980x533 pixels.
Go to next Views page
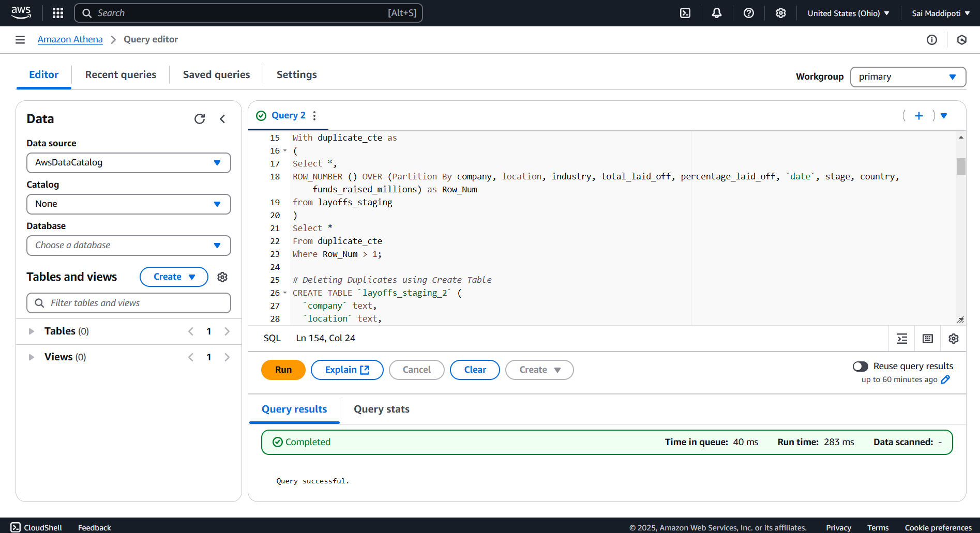tap(227, 357)
